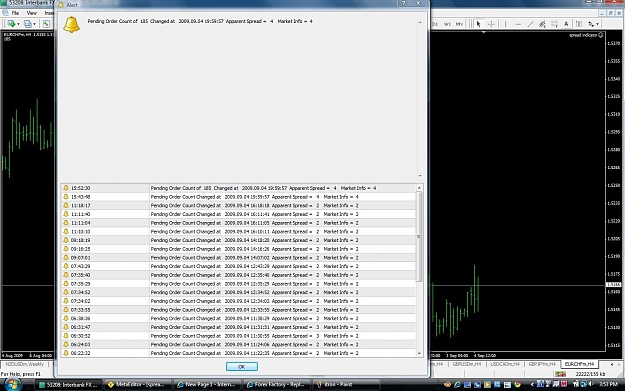Select the Equidistant Channel tool
Image resolution: width=625 pixels, height=391 pixels.
coord(542,24)
